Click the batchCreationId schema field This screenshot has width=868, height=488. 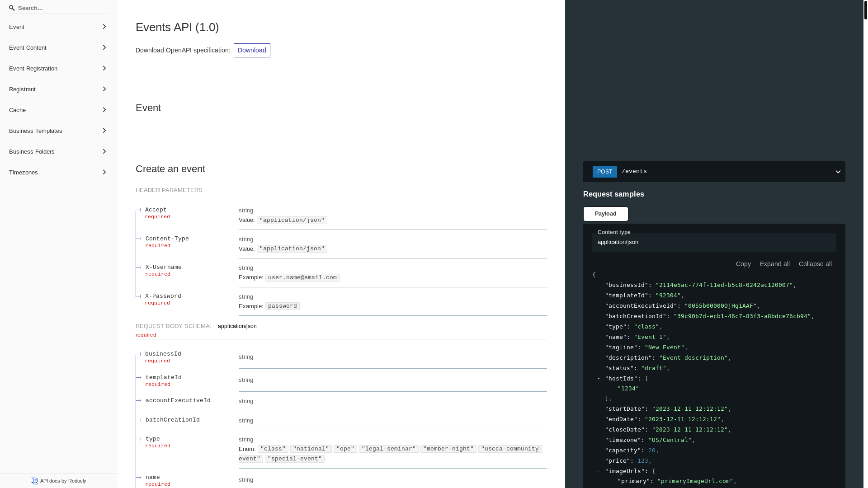pos(173,420)
